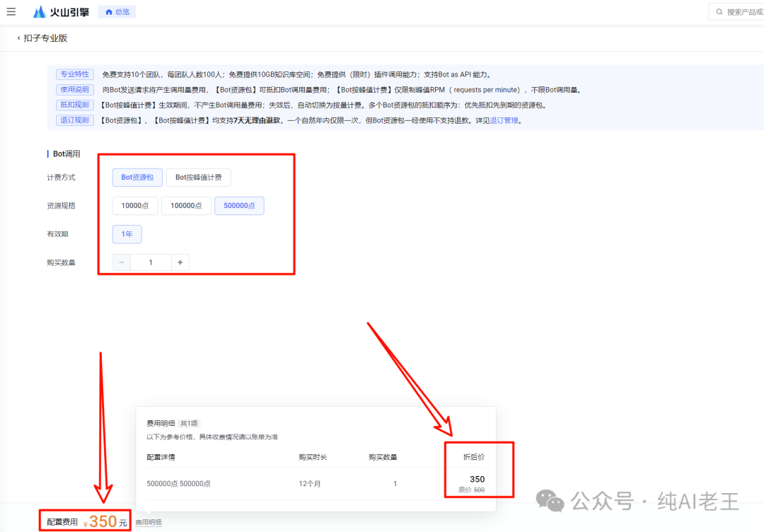
Task: Click the 抵扣规则 tag
Action: pos(74,105)
